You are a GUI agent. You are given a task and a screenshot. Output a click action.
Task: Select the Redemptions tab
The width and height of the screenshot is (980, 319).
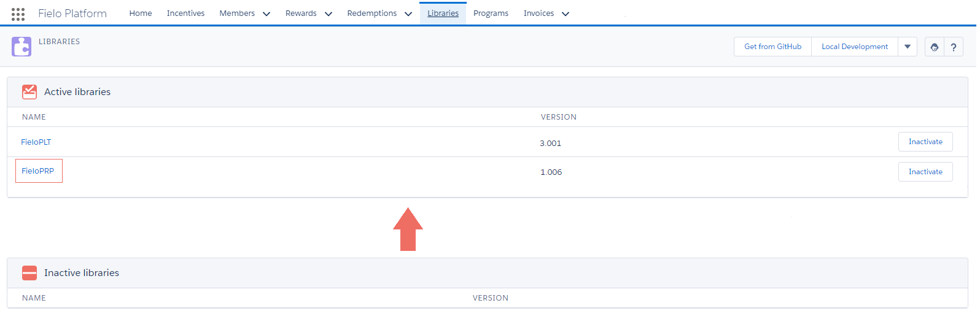(x=372, y=13)
